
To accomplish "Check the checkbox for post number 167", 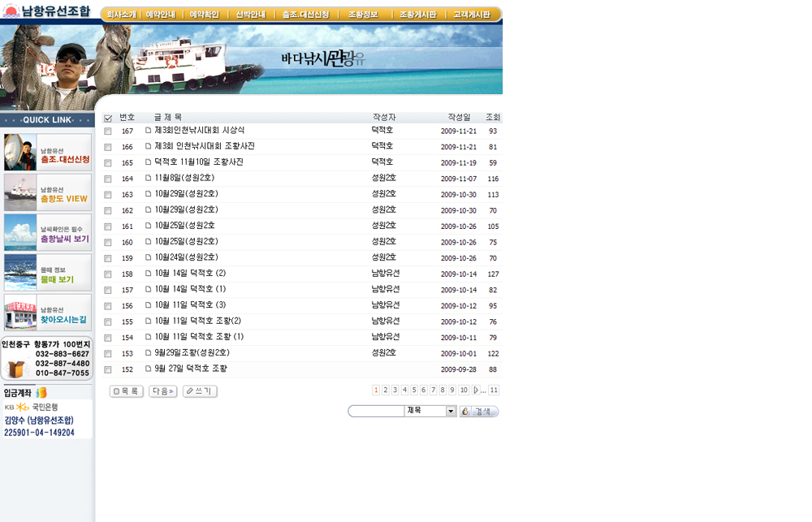I will coord(108,132).
